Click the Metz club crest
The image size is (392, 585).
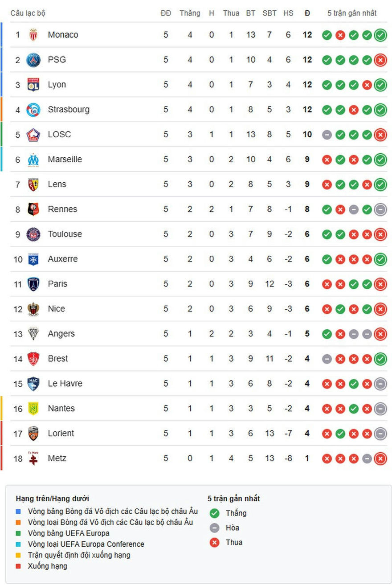click(x=33, y=458)
